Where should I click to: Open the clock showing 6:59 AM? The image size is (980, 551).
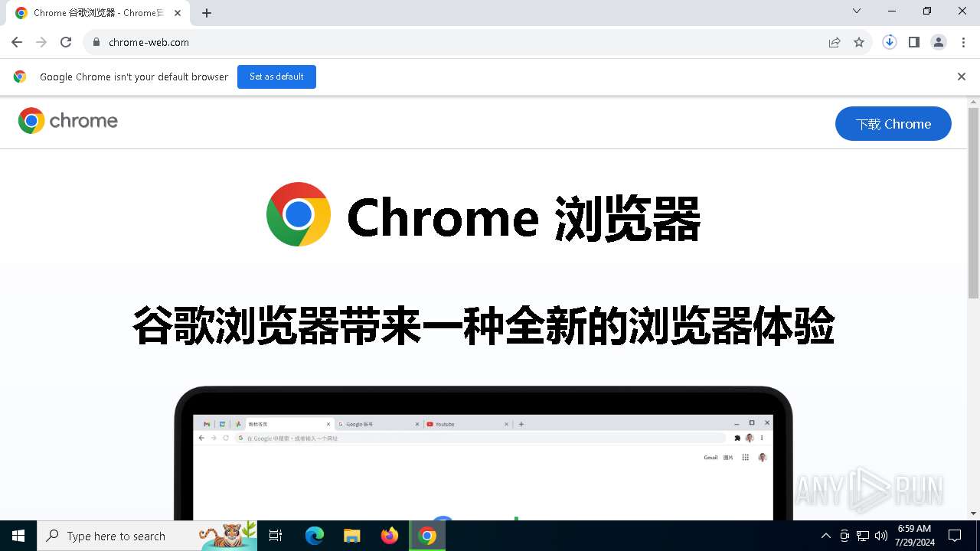point(914,536)
